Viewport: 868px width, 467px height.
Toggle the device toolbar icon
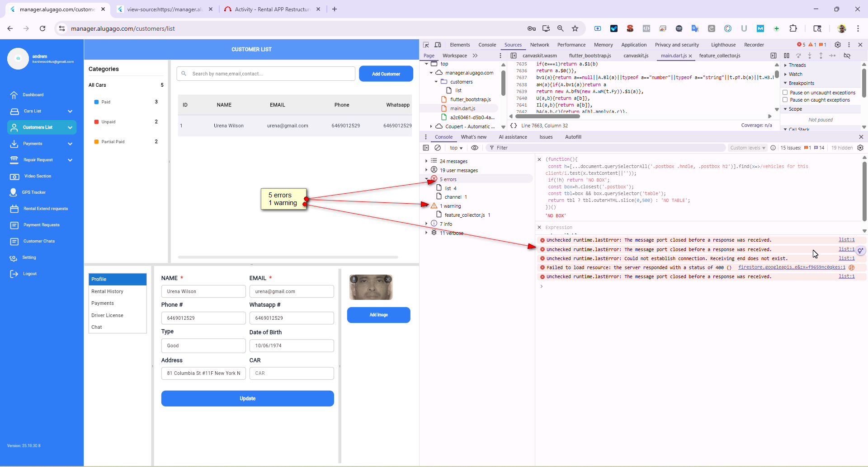pyautogui.click(x=438, y=45)
